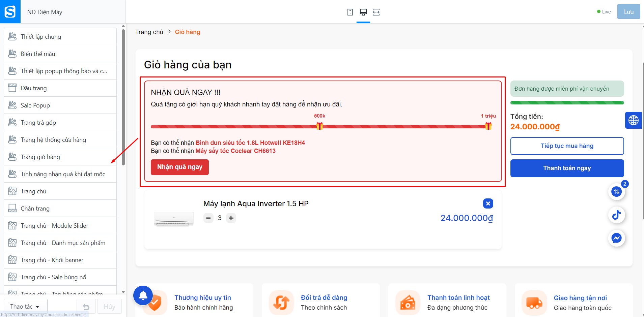Open Tính năng nhận quà khi đạt mốc
This screenshot has width=644, height=317.
tap(60, 174)
